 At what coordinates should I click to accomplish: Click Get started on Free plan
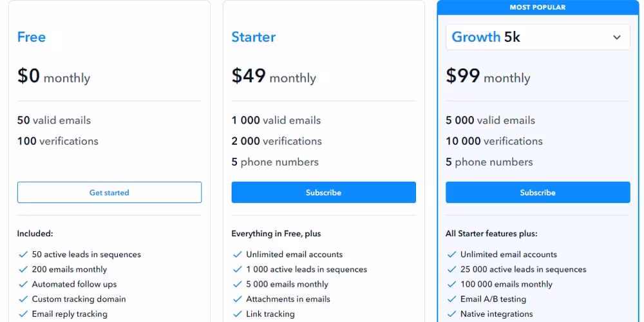pos(109,192)
